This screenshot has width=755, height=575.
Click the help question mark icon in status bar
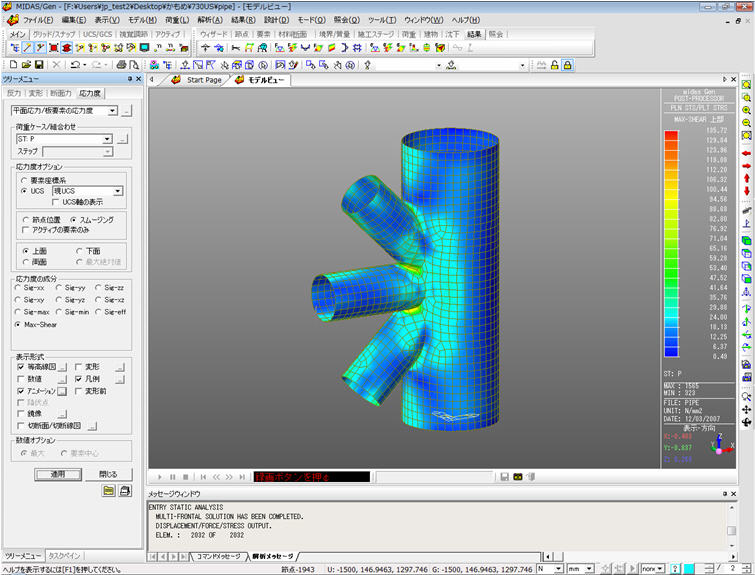[676, 569]
